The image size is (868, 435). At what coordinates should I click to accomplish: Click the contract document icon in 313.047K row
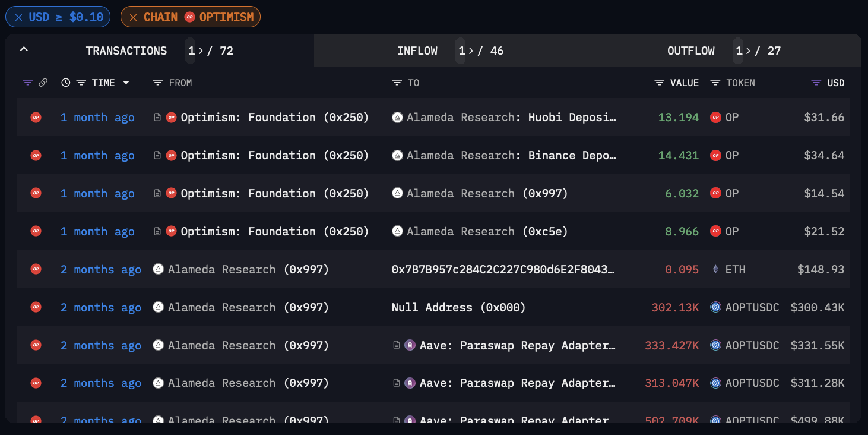pos(397,384)
